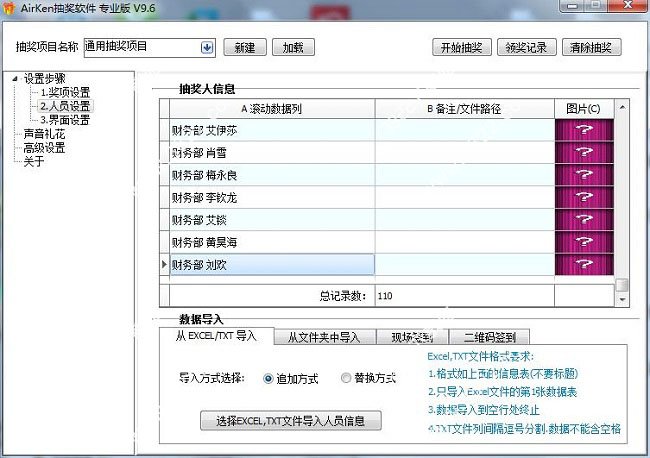Click the cell 财务部 刘欧

click(x=272, y=264)
